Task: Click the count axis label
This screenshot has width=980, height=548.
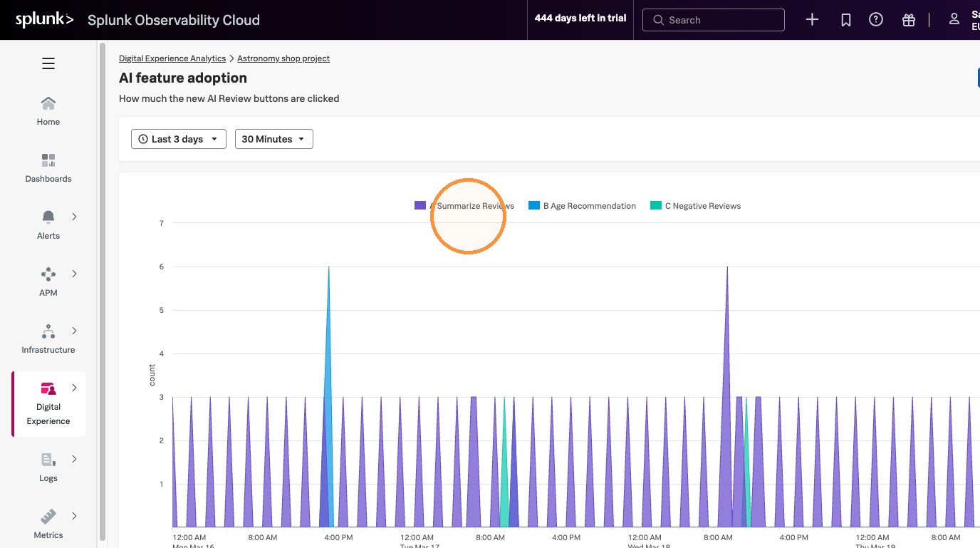Action: click(152, 375)
